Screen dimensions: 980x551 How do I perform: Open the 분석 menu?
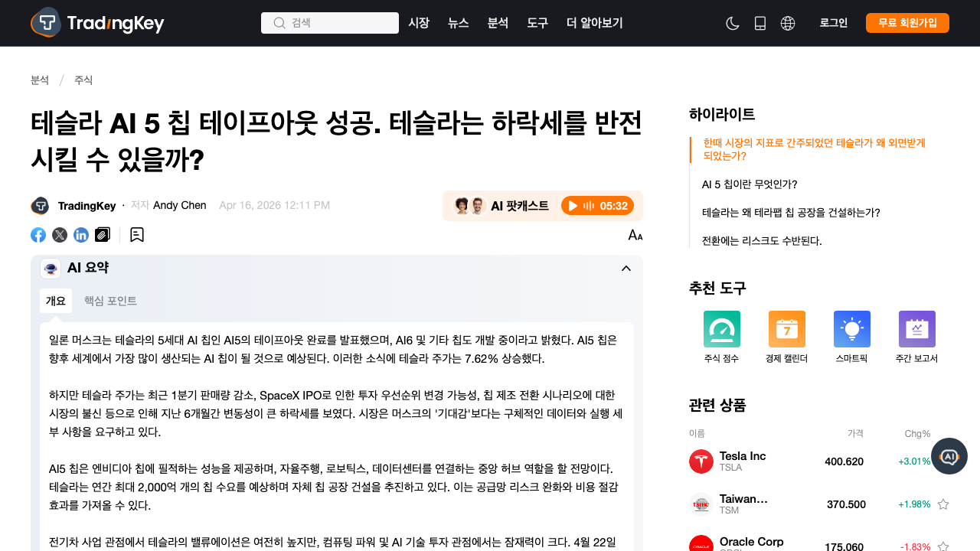pyautogui.click(x=498, y=23)
